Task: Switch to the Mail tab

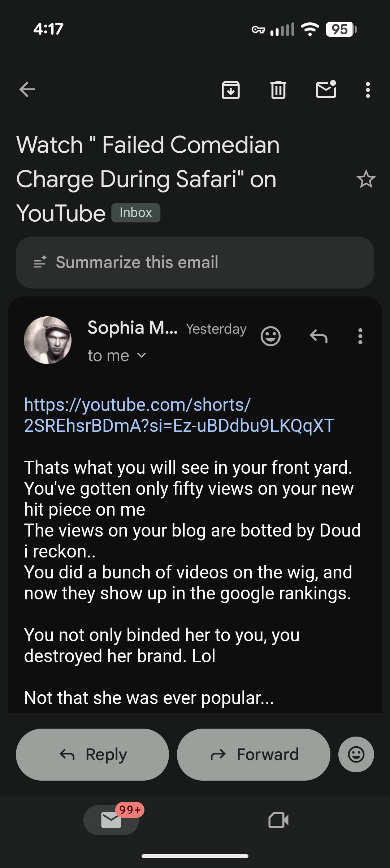Action: click(111, 820)
